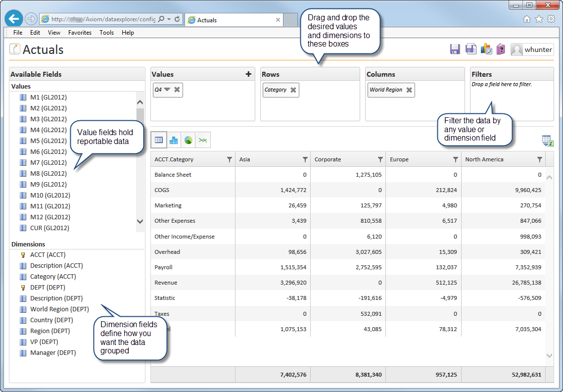
Task: Open the View menu
Action: click(54, 32)
